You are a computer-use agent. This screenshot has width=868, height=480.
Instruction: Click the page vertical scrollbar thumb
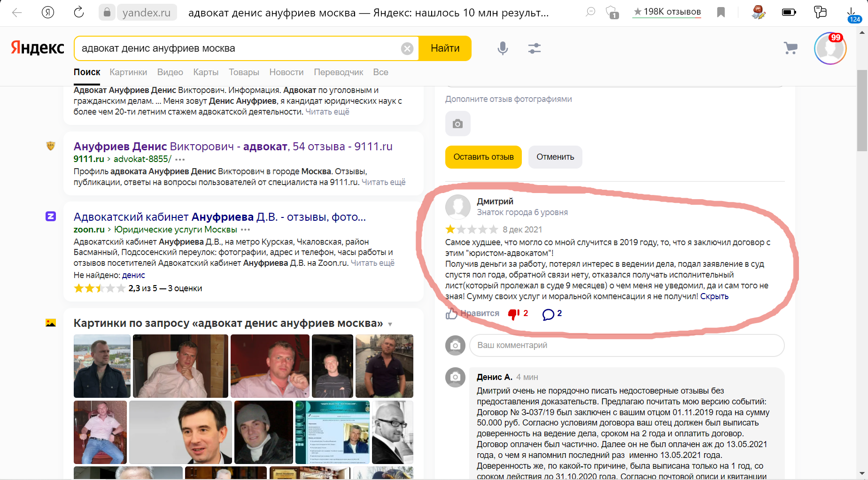[x=862, y=110]
